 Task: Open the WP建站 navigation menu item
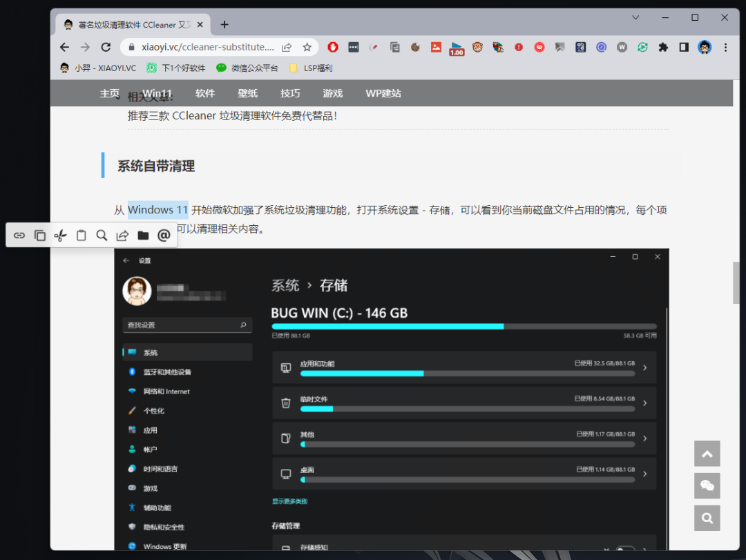coord(383,93)
